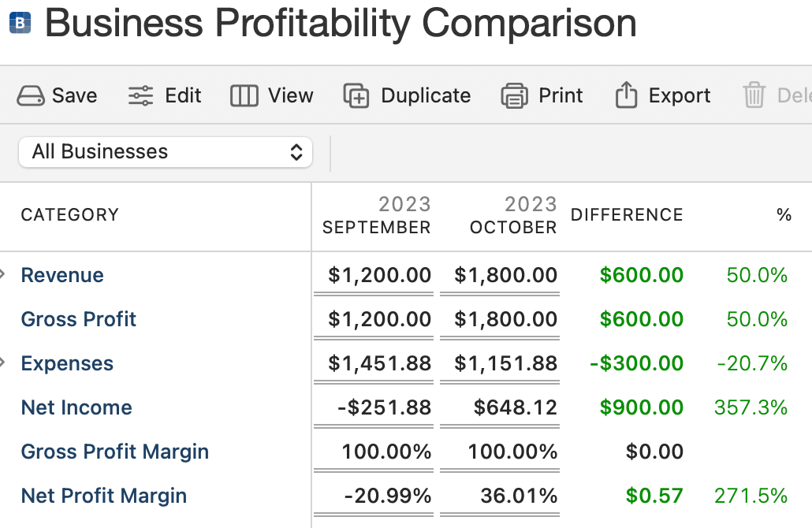Open the View columns icon
The image size is (812, 528).
point(244,96)
